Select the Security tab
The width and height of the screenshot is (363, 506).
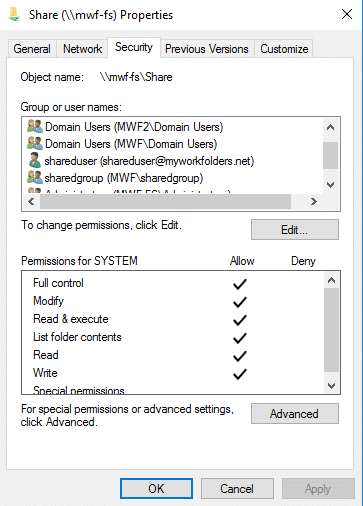[x=134, y=47]
